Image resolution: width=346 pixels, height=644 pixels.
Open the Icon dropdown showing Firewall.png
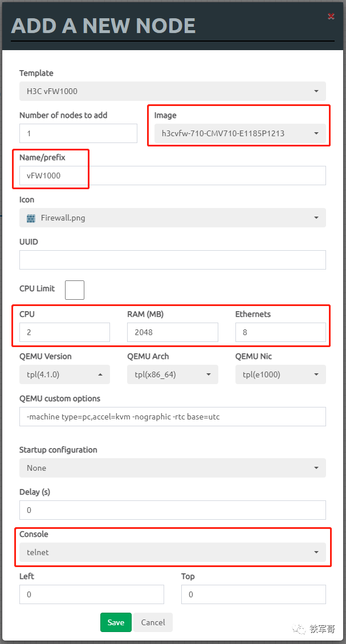173,218
